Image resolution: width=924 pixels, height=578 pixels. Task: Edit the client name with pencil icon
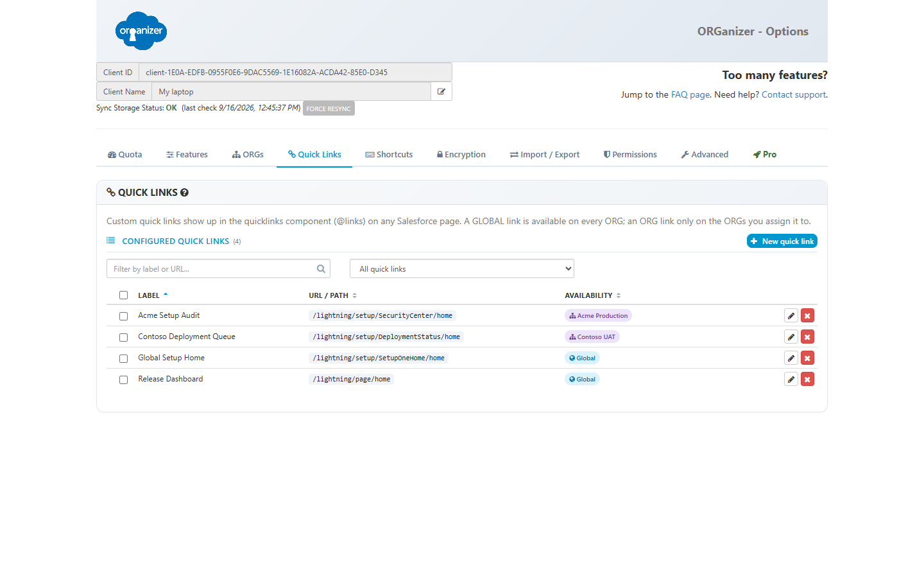(441, 92)
